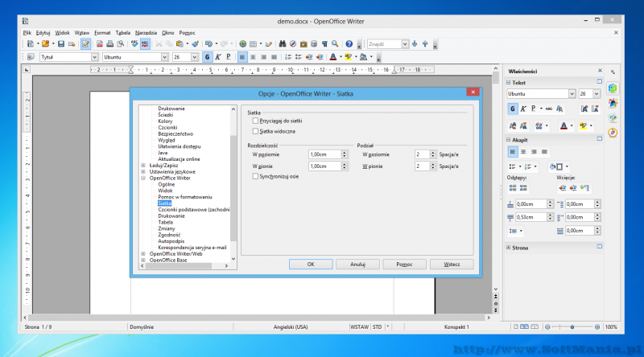Toggle center alignment in formatting toolbar
644x357 pixels.
click(253, 57)
